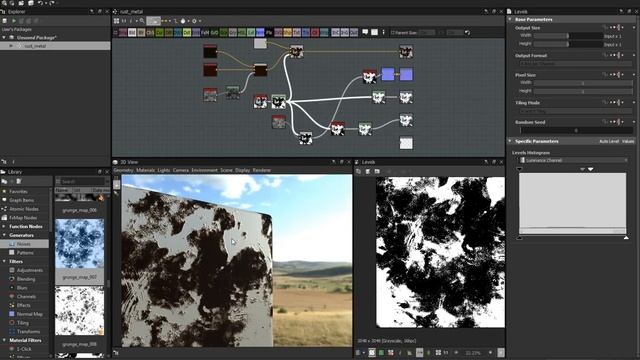Image resolution: width=640 pixels, height=360 pixels.
Task: Click the white output level handle under histogram
Action: [626, 238]
